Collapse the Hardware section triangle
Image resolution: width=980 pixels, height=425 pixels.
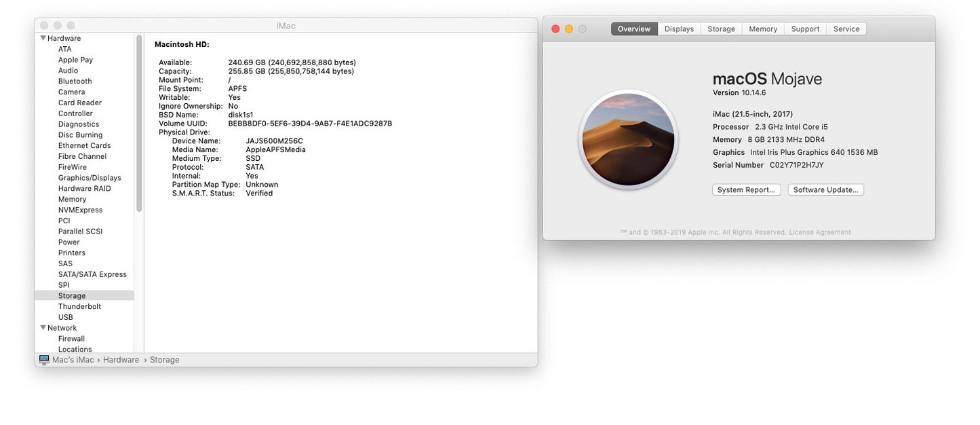43,39
